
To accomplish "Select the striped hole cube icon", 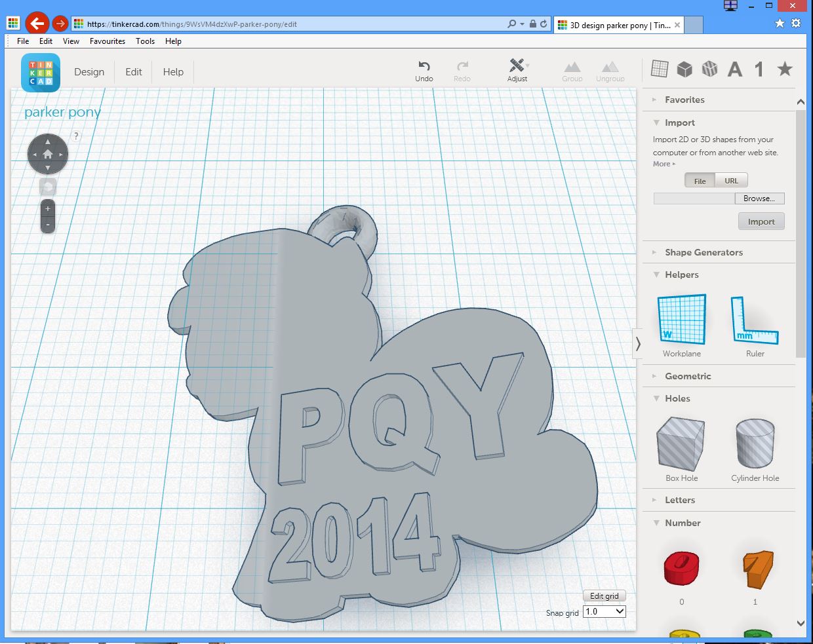I will click(x=709, y=69).
